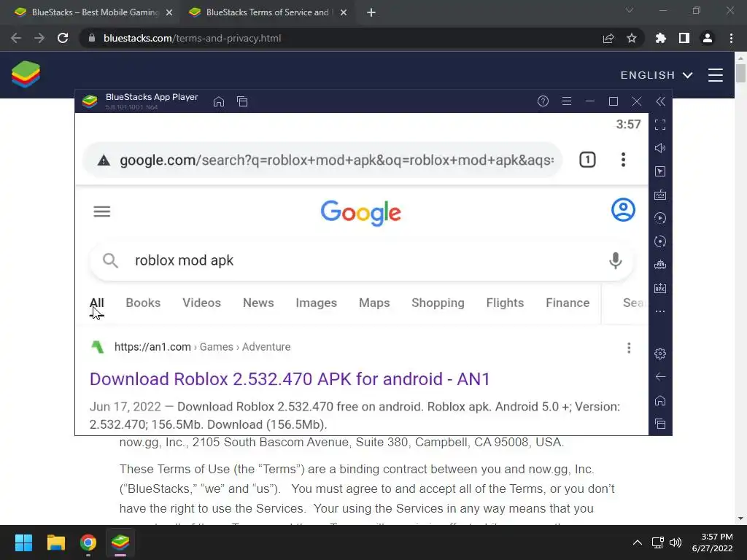Click the Android back arrow in BlueStacks sidebar

(x=659, y=377)
